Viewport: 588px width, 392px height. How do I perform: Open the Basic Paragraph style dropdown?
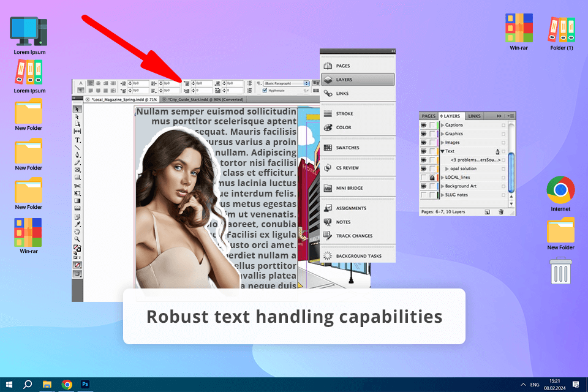(x=287, y=83)
